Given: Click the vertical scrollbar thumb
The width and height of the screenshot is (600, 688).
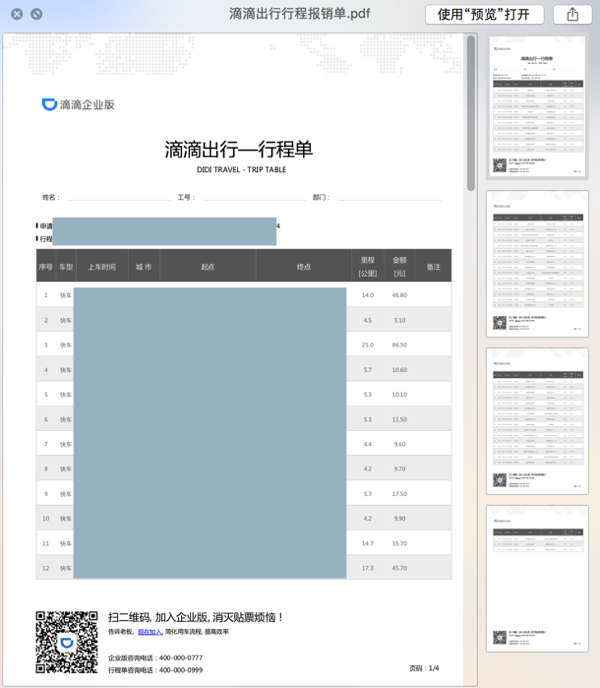Looking at the screenshot, I should tap(471, 113).
